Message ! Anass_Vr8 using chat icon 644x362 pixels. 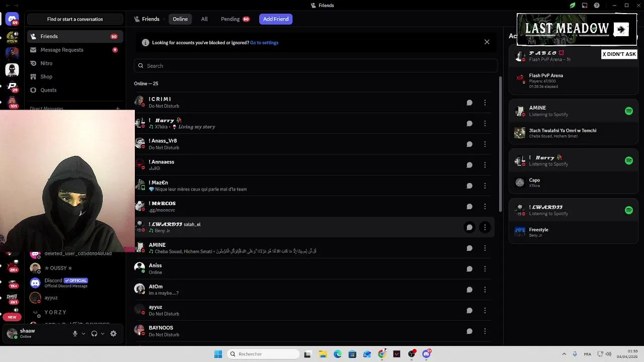click(x=469, y=144)
